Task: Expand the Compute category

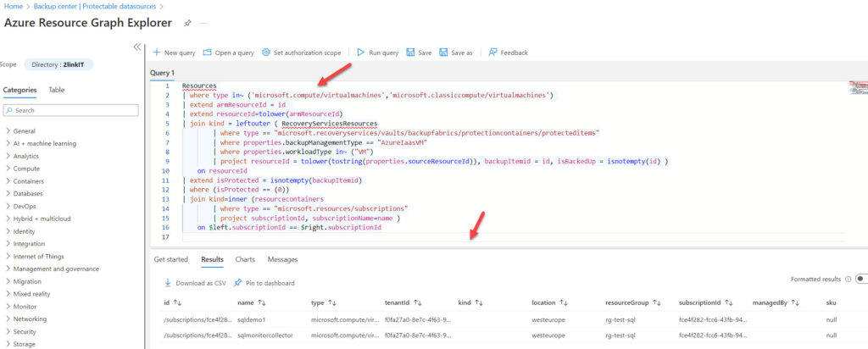Action: (8, 169)
